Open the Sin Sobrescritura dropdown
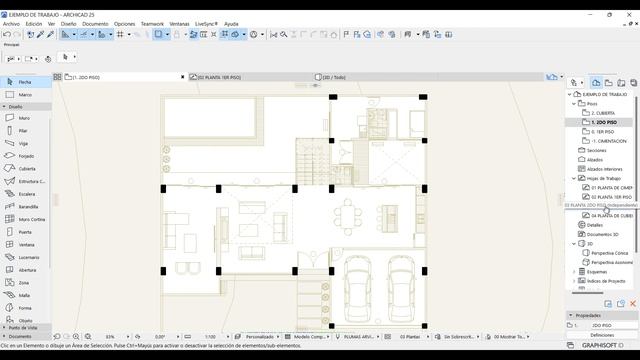 (x=478, y=337)
